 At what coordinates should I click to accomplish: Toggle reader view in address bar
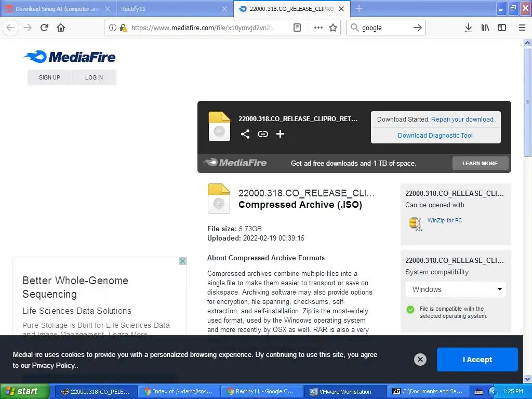click(297, 28)
